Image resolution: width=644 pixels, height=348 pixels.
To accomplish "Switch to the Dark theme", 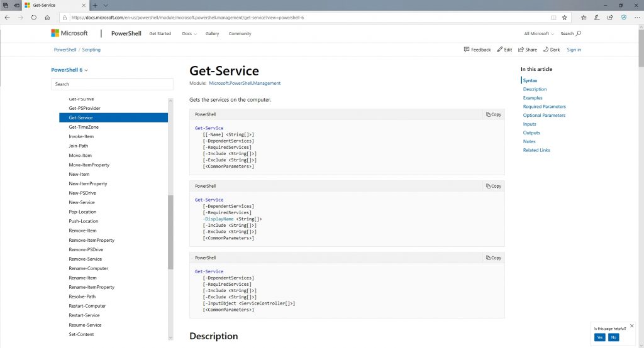I will 551,50.
